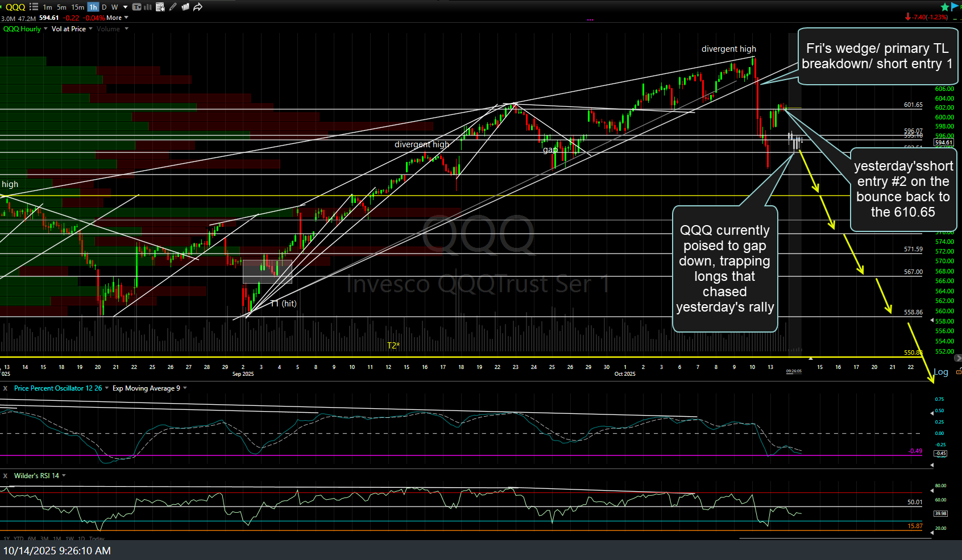Screen dimensions: 962x560
Task: Select the 1h timeframe button
Action: 93,7
